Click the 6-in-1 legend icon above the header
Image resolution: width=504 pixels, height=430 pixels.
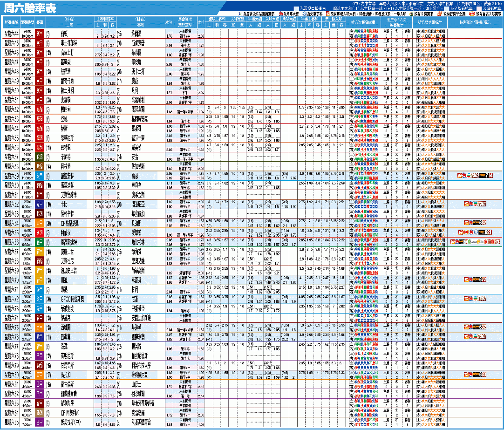point(411,14)
